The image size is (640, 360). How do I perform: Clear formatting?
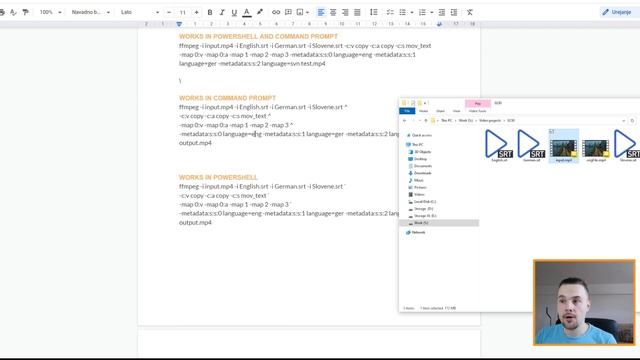470,12
